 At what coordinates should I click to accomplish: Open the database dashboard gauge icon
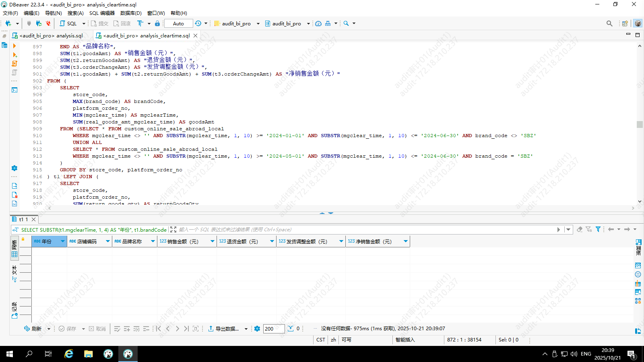click(x=318, y=23)
